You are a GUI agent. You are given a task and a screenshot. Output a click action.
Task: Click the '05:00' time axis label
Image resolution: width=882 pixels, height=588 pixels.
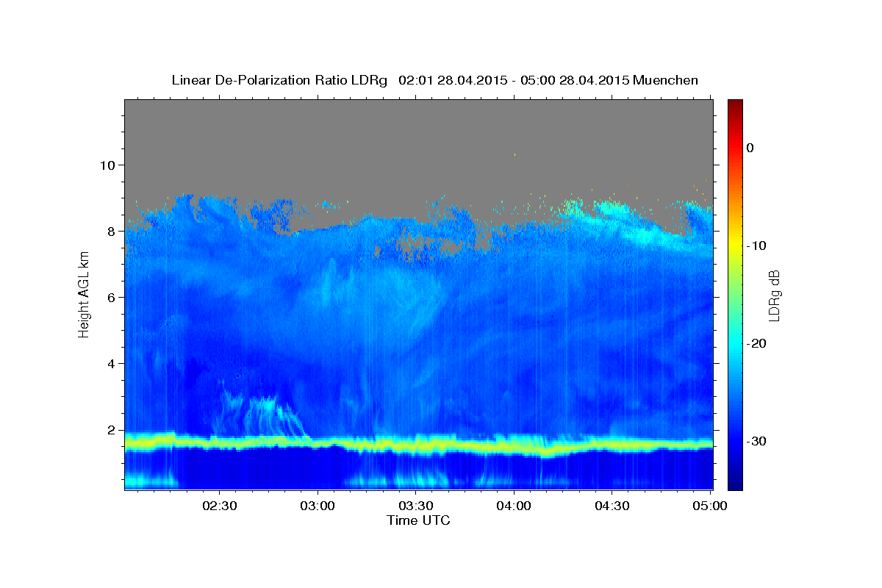pos(710,506)
